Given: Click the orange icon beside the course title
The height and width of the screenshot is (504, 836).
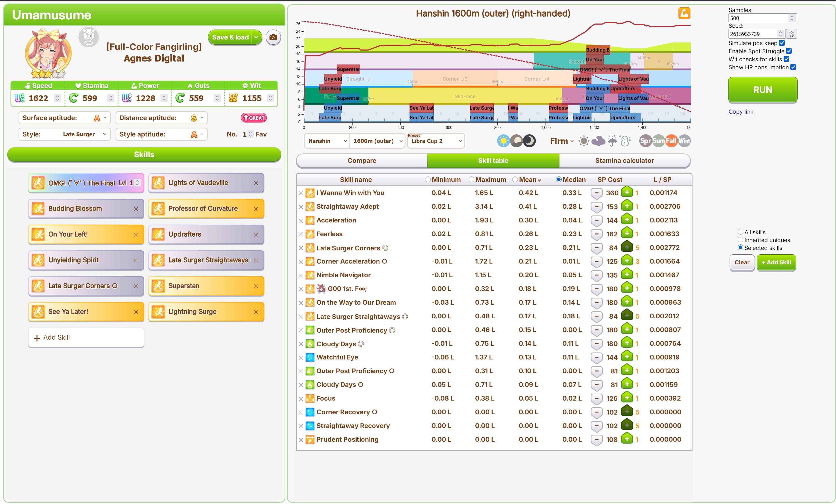Looking at the screenshot, I should (684, 13).
